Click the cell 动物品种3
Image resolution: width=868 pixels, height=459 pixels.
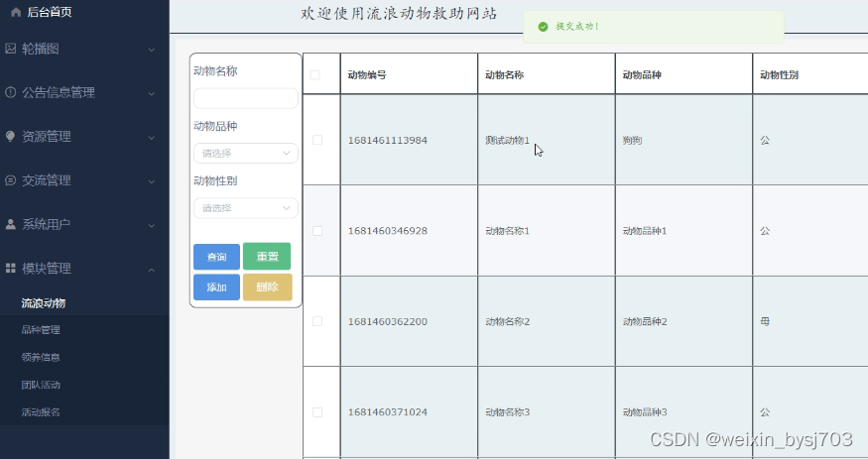(645, 412)
